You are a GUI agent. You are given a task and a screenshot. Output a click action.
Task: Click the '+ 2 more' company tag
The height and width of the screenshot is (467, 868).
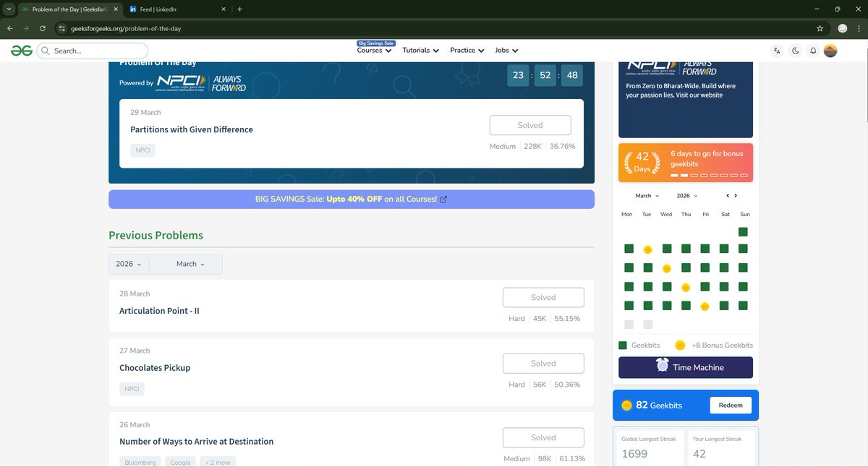[218, 462]
